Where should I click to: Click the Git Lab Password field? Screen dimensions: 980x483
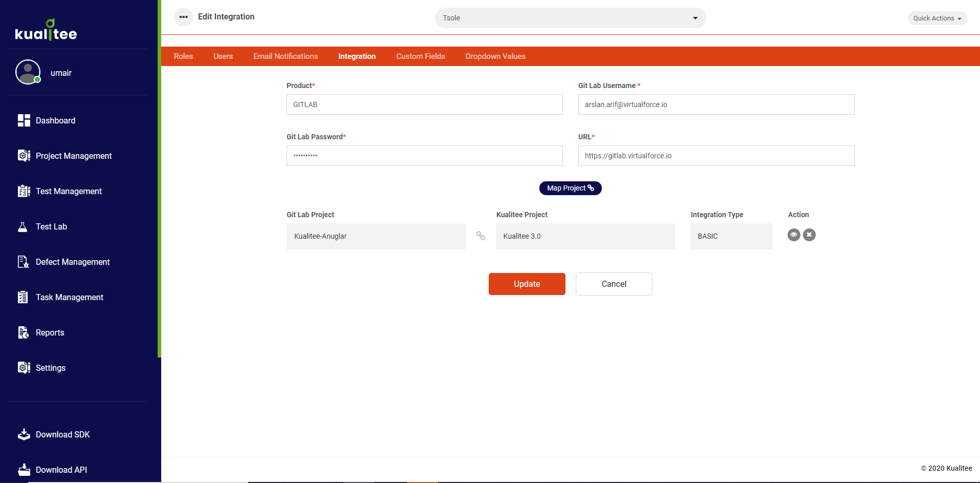pos(425,156)
